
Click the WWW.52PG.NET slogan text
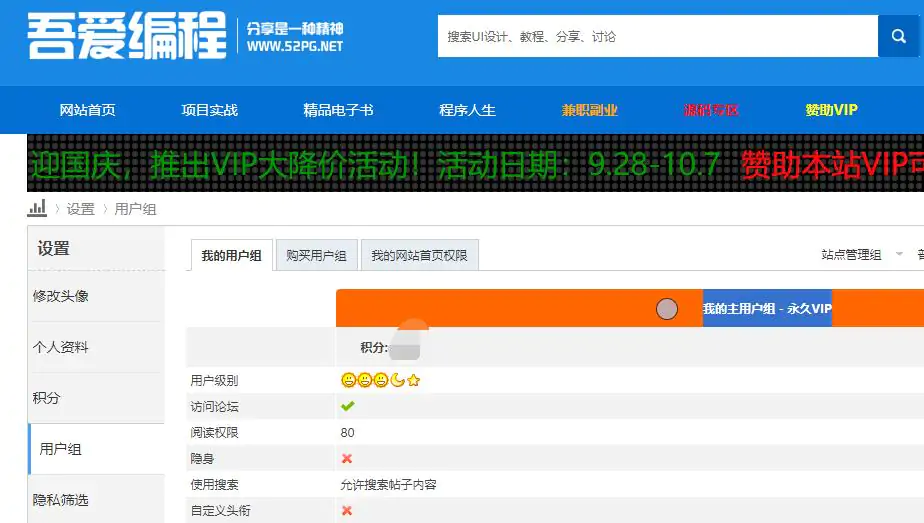[x=295, y=46]
